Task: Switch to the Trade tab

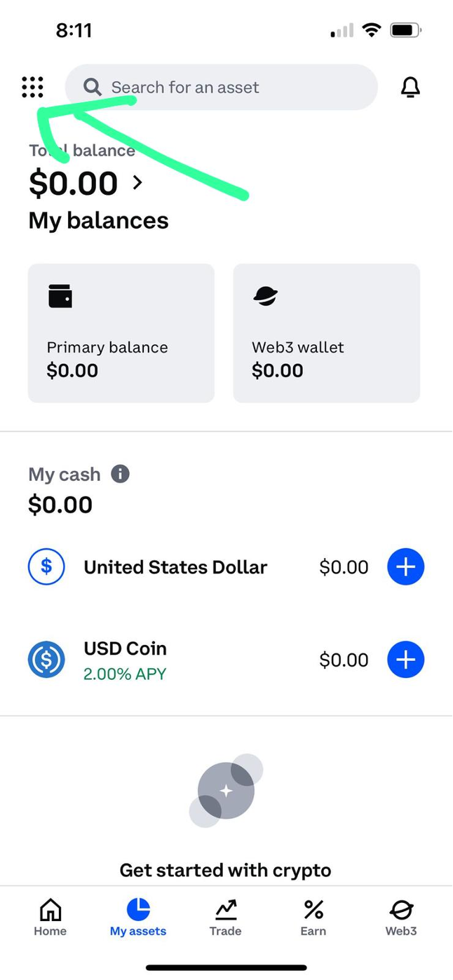Action: [x=225, y=918]
